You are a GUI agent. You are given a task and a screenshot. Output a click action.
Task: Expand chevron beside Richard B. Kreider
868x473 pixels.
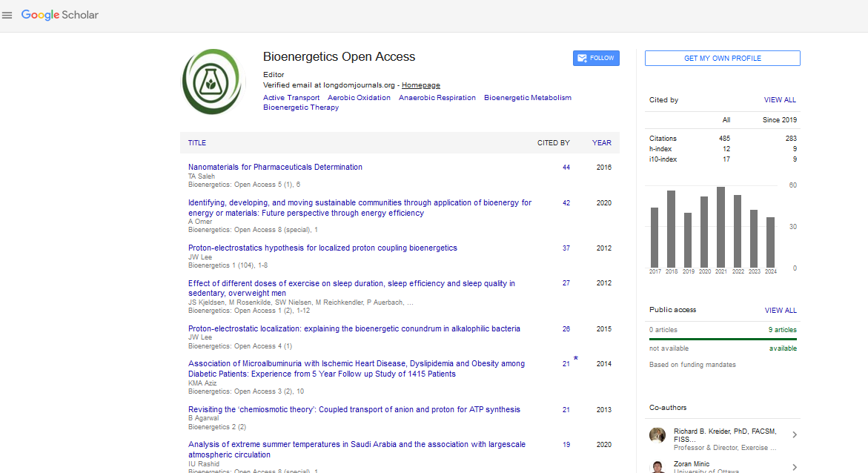tap(795, 435)
